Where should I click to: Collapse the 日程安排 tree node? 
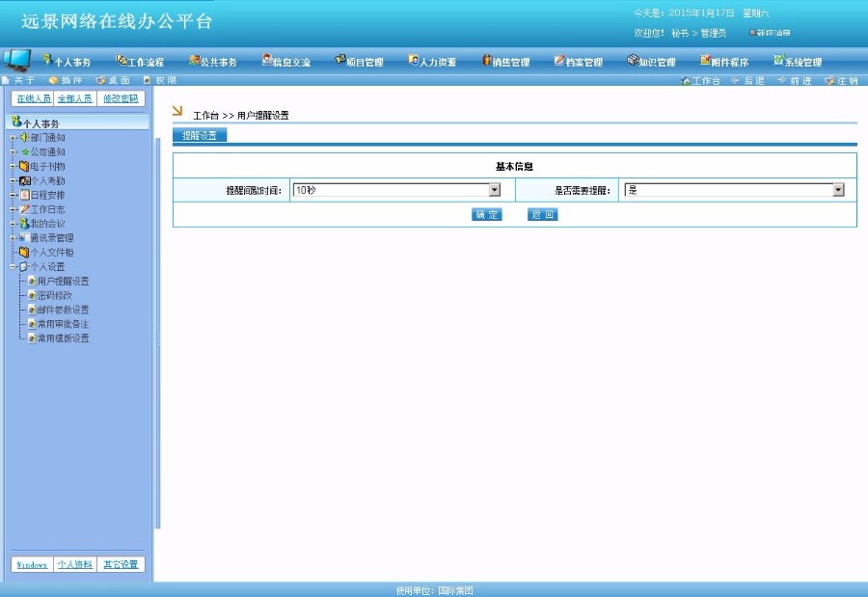13,195
